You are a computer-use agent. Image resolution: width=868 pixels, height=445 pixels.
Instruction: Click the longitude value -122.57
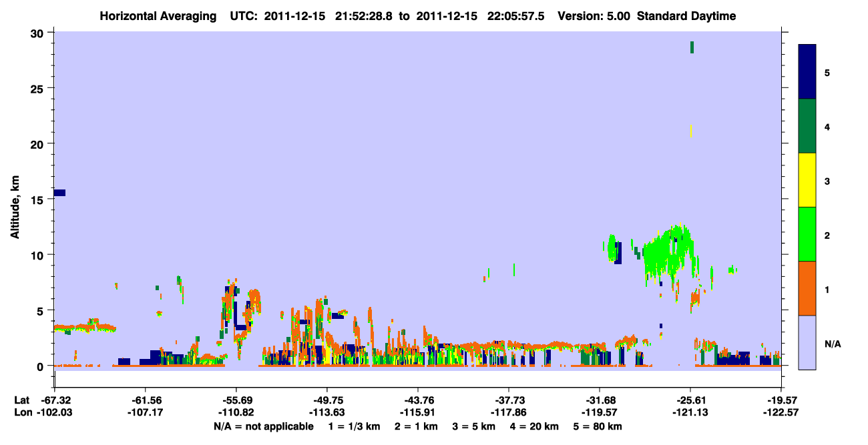[781, 412]
